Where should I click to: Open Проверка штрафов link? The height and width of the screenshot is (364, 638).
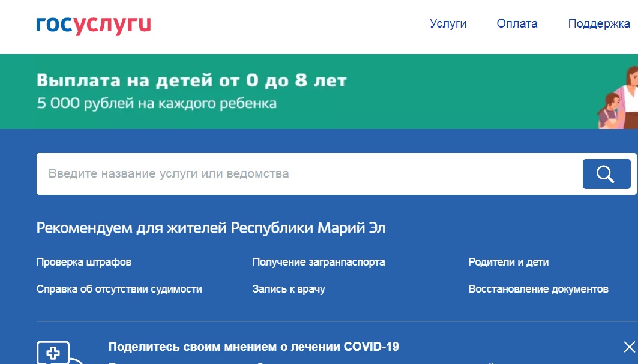[85, 261]
